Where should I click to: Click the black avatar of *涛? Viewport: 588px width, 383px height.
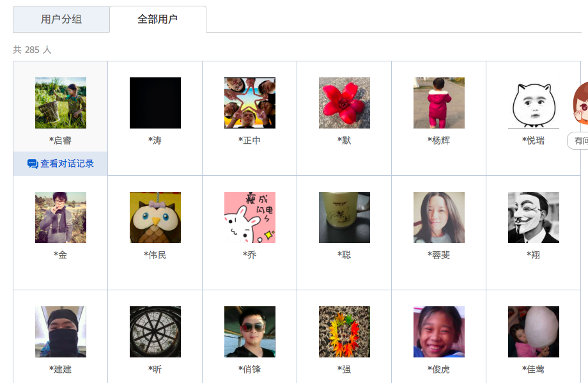(x=155, y=103)
